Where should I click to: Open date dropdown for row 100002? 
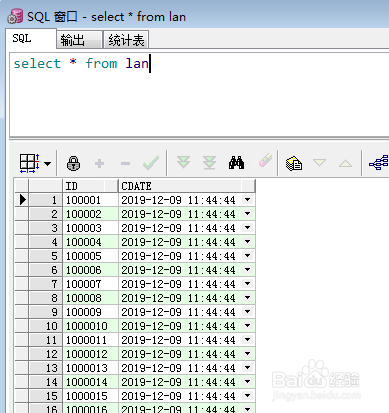tap(247, 214)
